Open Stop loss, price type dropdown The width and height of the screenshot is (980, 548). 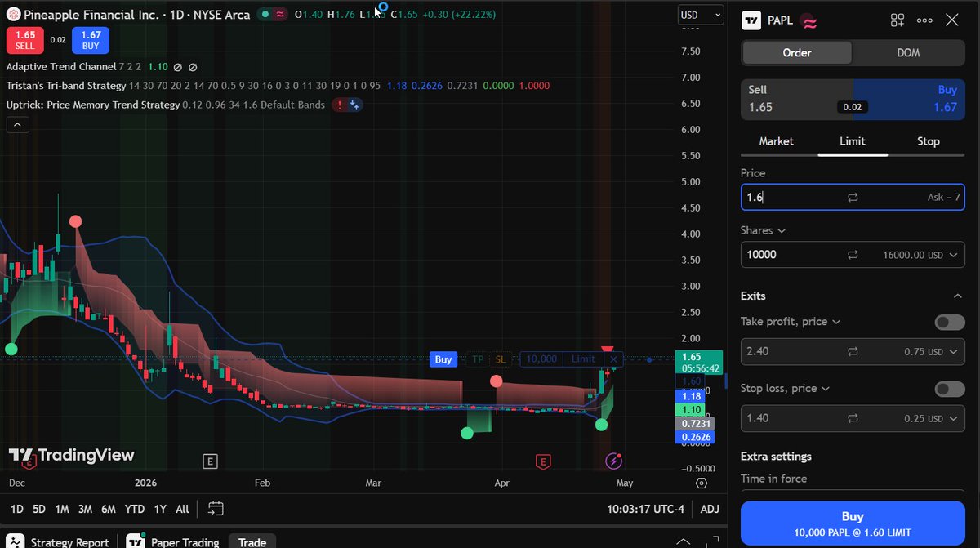pyautogui.click(x=785, y=389)
